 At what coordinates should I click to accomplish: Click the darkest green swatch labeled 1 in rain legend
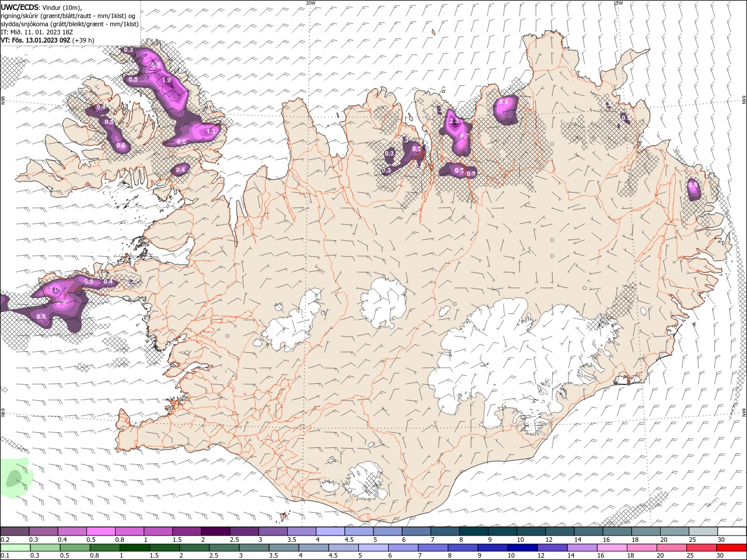134,548
